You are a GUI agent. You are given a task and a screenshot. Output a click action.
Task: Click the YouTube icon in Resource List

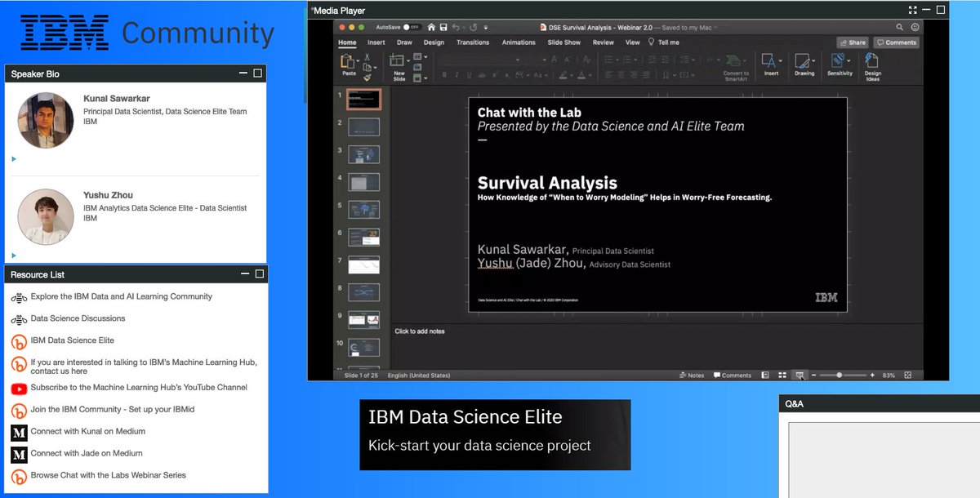pos(19,389)
